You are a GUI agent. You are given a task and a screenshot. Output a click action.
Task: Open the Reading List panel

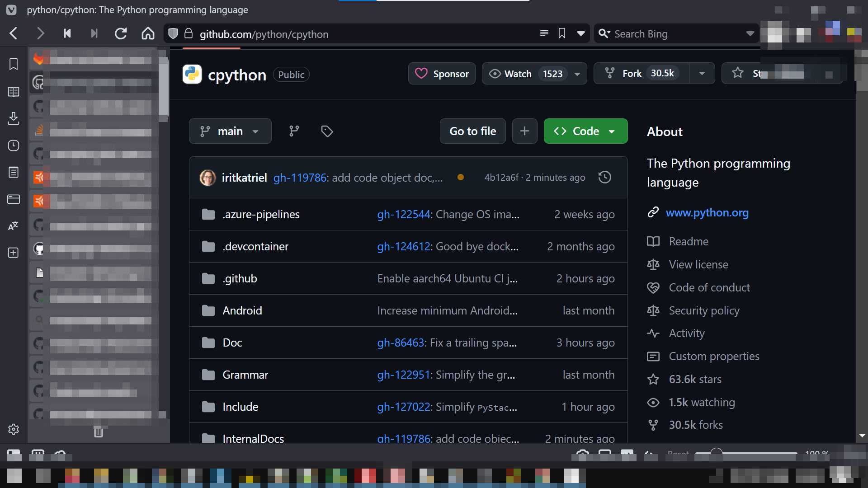pos(14,92)
